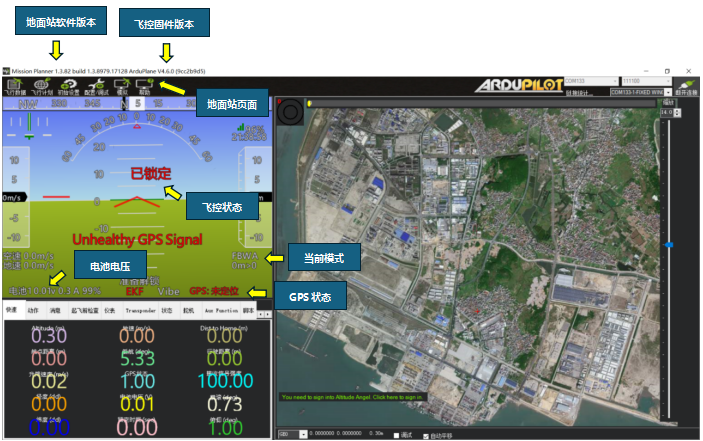Click the cyan 100.00 readout

tap(225, 381)
